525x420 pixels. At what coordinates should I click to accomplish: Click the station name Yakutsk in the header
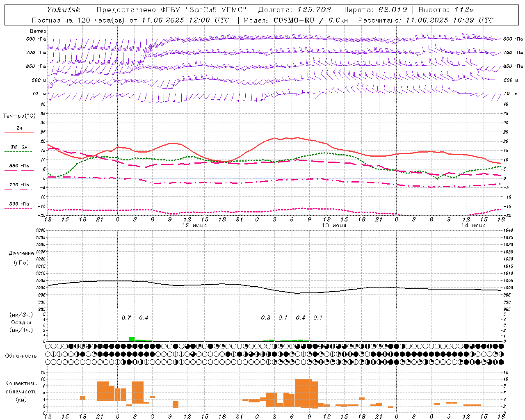[63, 9]
